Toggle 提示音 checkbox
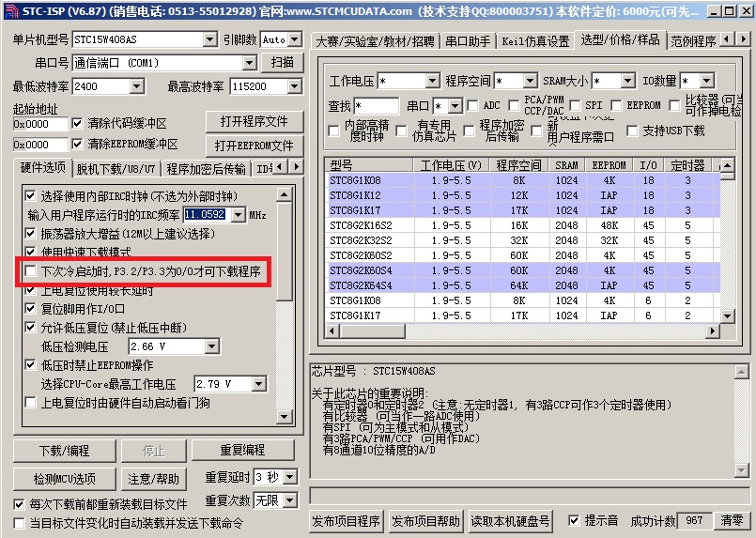 [x=574, y=521]
